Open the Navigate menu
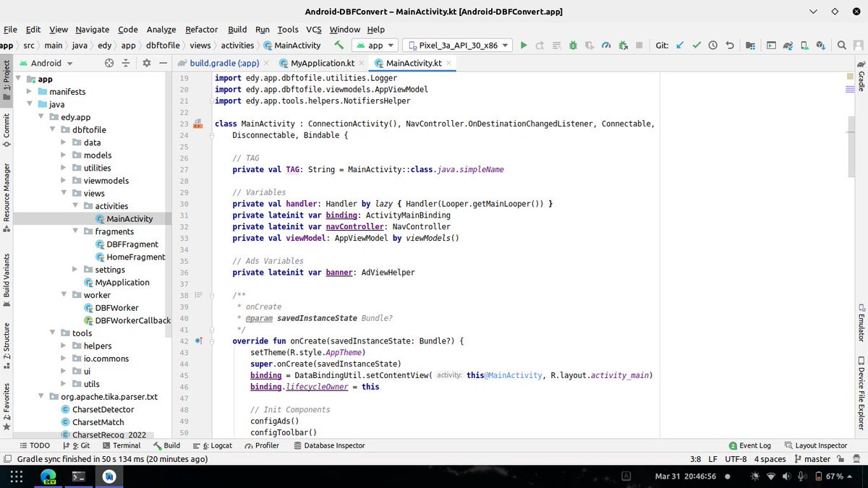868x488 pixels. tap(93, 30)
